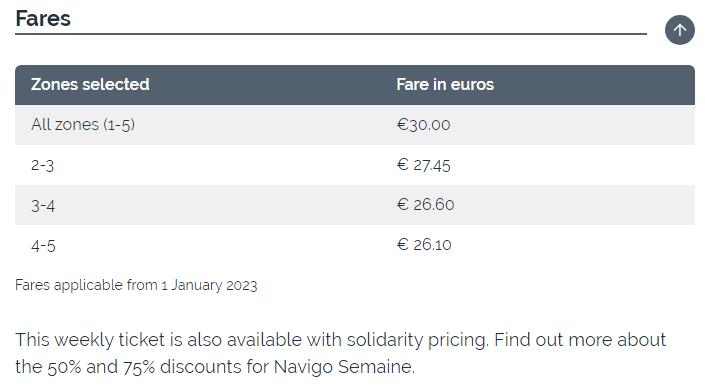Click the Fare in euros column header

pyautogui.click(x=445, y=85)
